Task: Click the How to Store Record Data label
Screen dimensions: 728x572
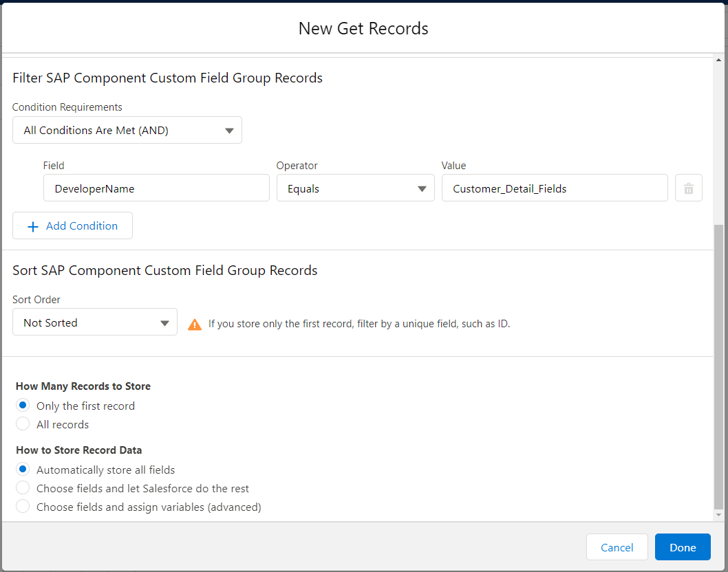Action: pos(79,450)
